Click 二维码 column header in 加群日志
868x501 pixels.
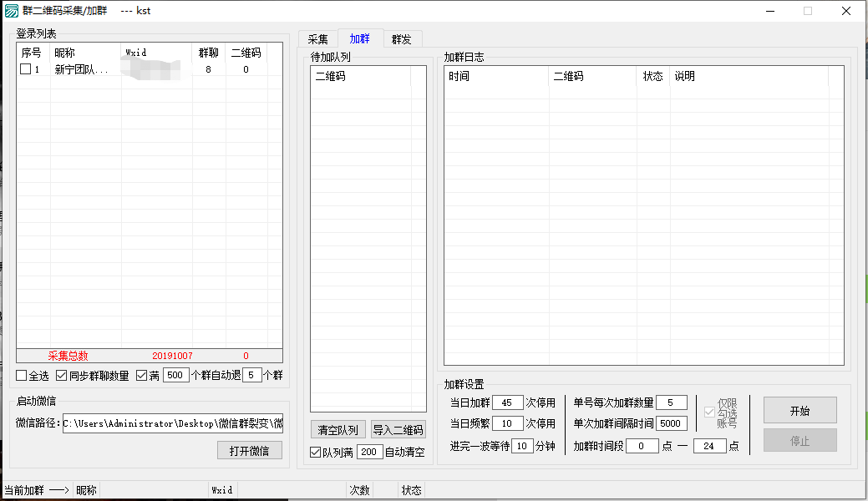[x=592, y=76]
